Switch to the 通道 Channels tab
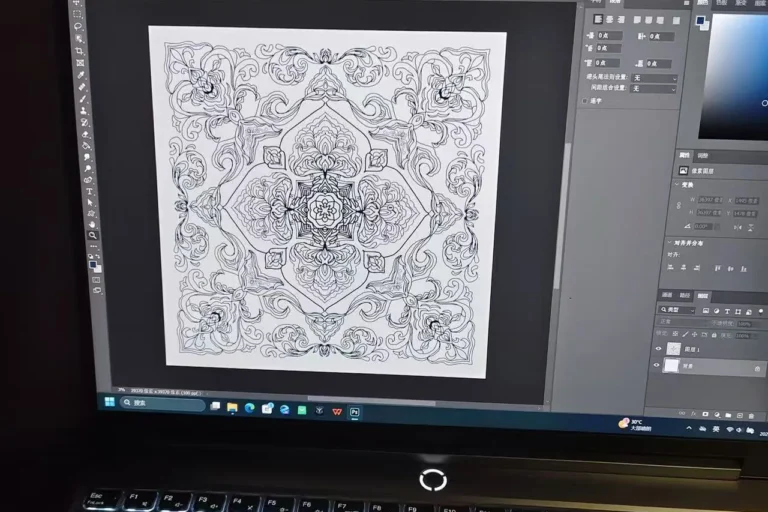 (x=667, y=295)
